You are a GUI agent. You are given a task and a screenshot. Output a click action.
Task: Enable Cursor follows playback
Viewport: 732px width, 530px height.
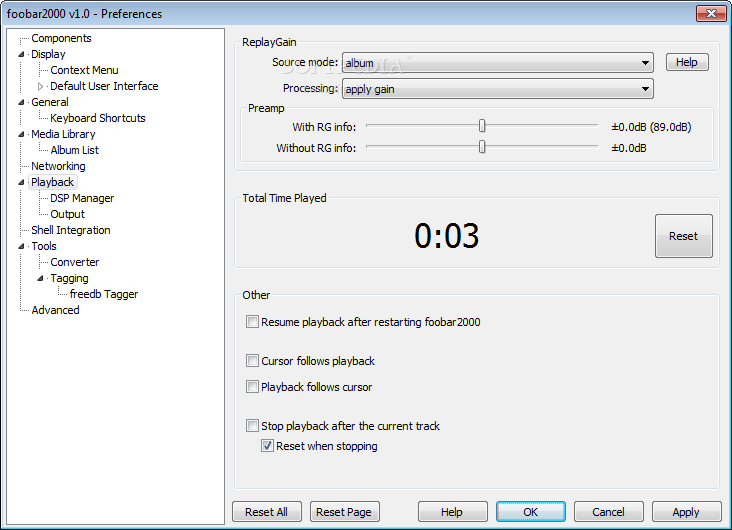[x=252, y=360]
